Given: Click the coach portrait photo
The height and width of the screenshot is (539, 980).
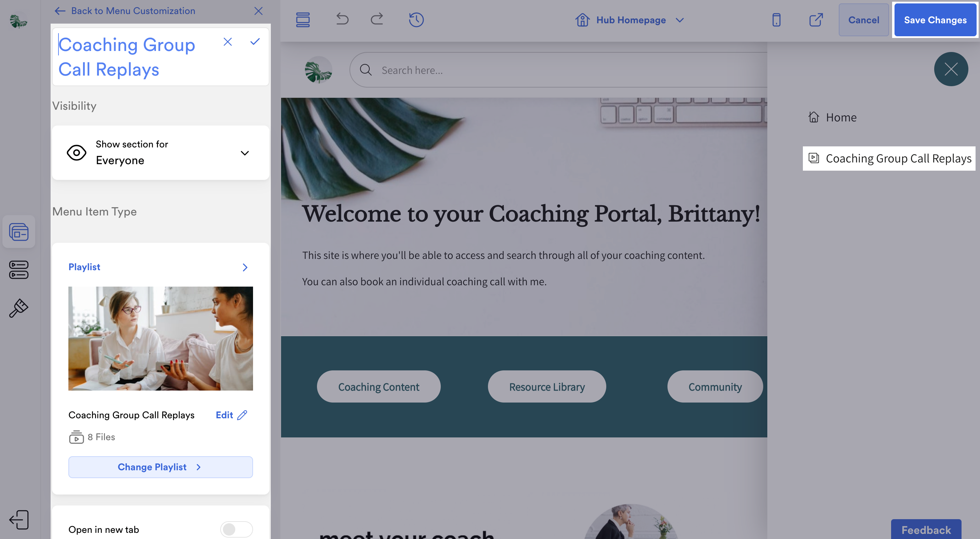Looking at the screenshot, I should tap(632, 522).
